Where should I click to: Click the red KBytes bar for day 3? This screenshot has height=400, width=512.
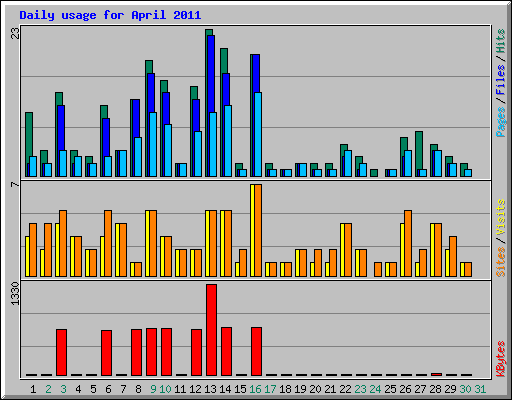[x=61, y=352]
